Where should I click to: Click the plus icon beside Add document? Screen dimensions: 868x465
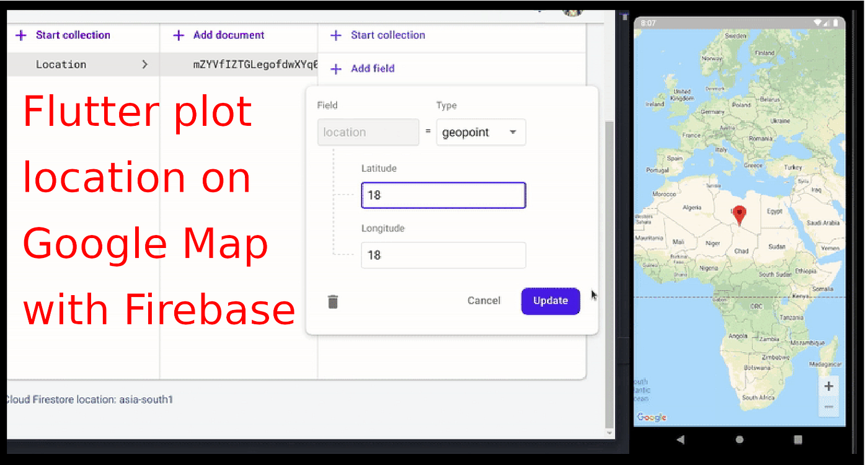click(179, 35)
